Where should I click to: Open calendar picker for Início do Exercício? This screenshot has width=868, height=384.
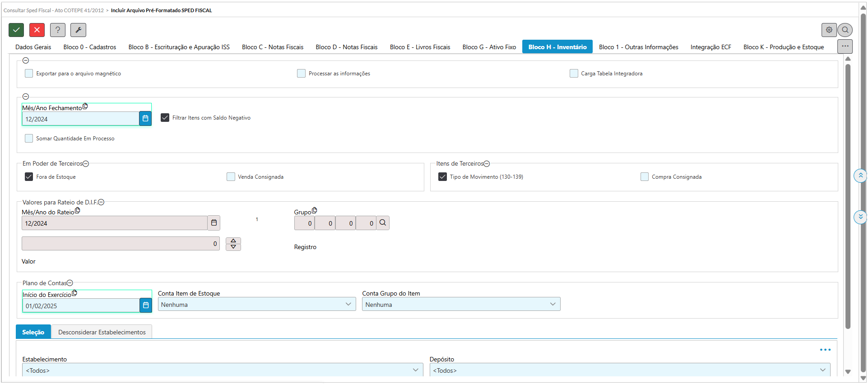[145, 305]
